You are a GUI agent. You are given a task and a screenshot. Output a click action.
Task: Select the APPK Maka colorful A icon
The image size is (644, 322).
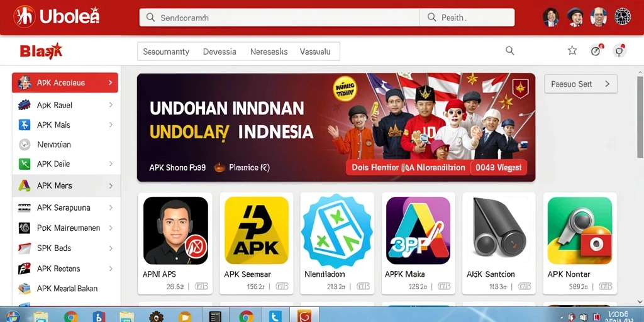pyautogui.click(x=418, y=230)
